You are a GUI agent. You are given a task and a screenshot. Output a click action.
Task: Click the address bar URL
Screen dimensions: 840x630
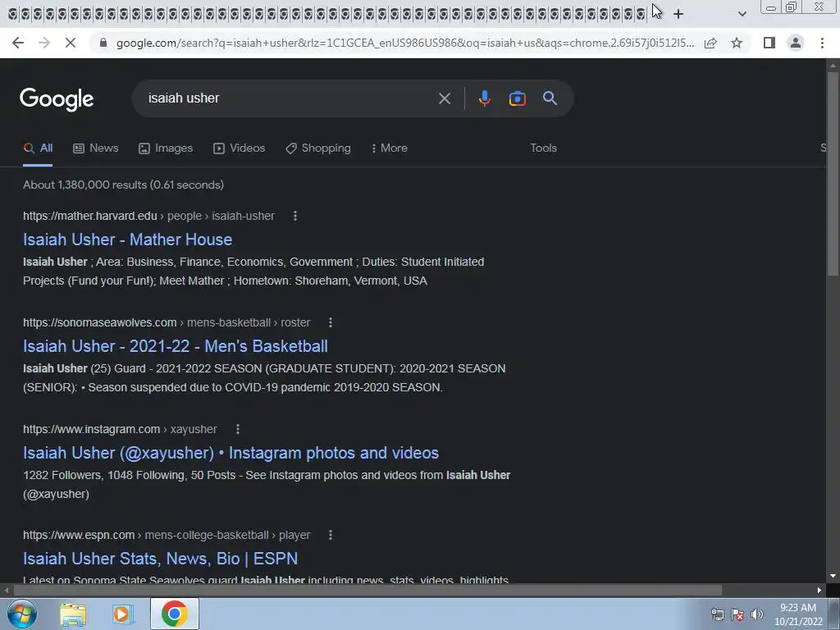(405, 43)
